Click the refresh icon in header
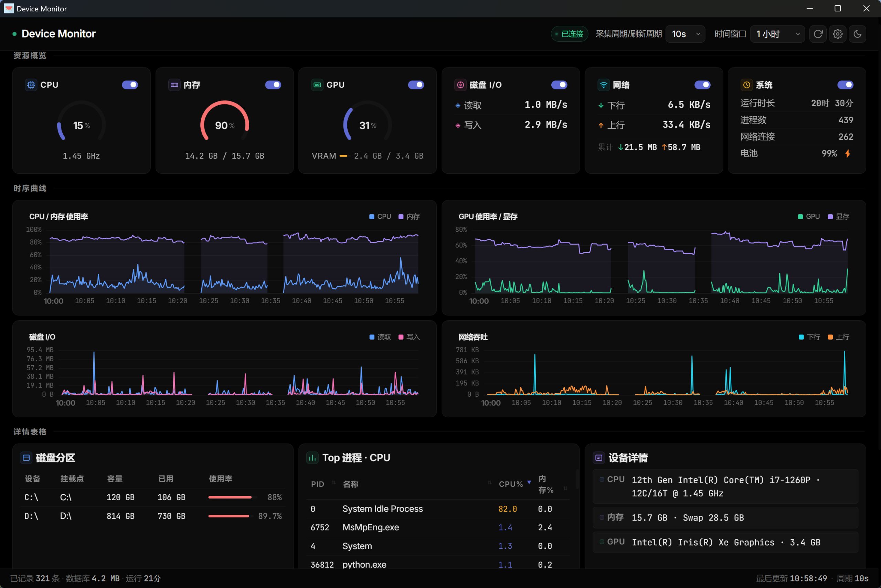The image size is (881, 588). 818,34
